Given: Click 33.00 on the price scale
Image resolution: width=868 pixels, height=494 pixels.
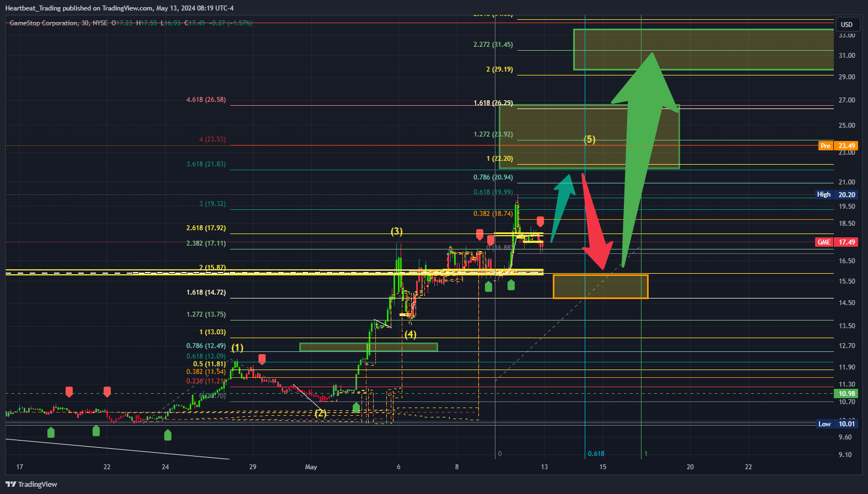Looking at the screenshot, I should (x=847, y=35).
